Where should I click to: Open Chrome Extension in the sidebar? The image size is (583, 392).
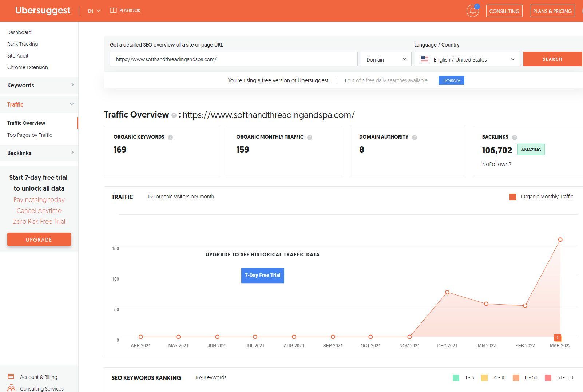click(28, 67)
